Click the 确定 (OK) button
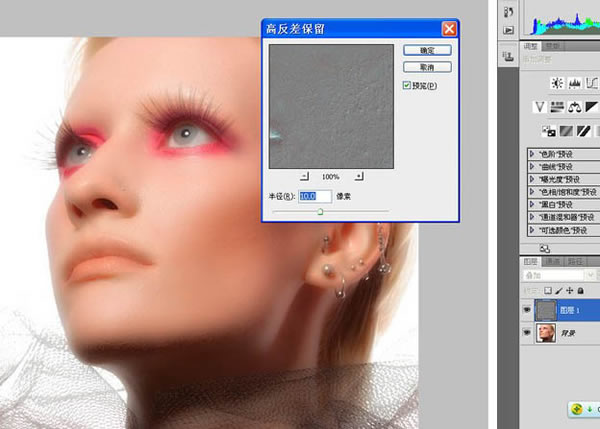Screen dimensions: 600x429 click(427, 50)
